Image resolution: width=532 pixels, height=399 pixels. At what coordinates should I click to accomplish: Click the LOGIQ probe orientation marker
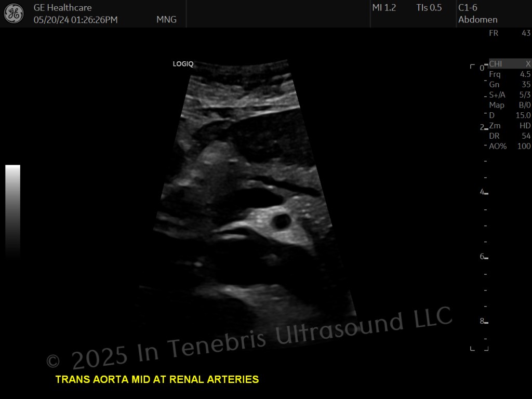[183, 64]
